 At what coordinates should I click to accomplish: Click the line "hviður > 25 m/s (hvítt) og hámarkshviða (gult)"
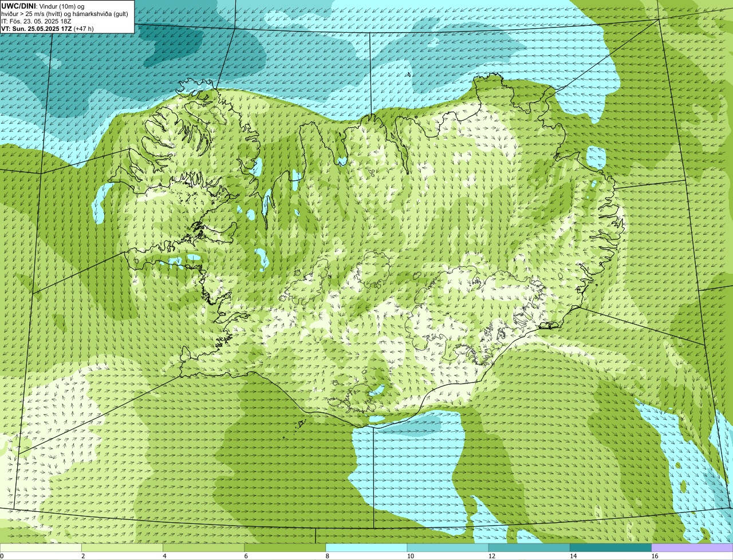click(65, 13)
